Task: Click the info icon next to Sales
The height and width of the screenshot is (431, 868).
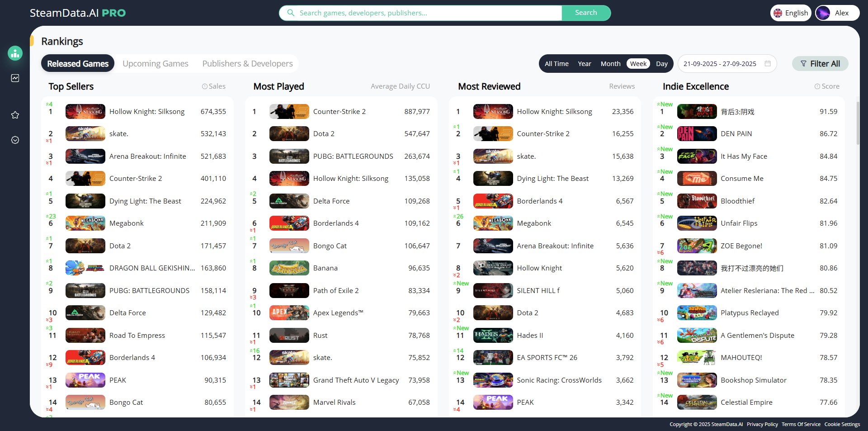Action: pyautogui.click(x=204, y=86)
